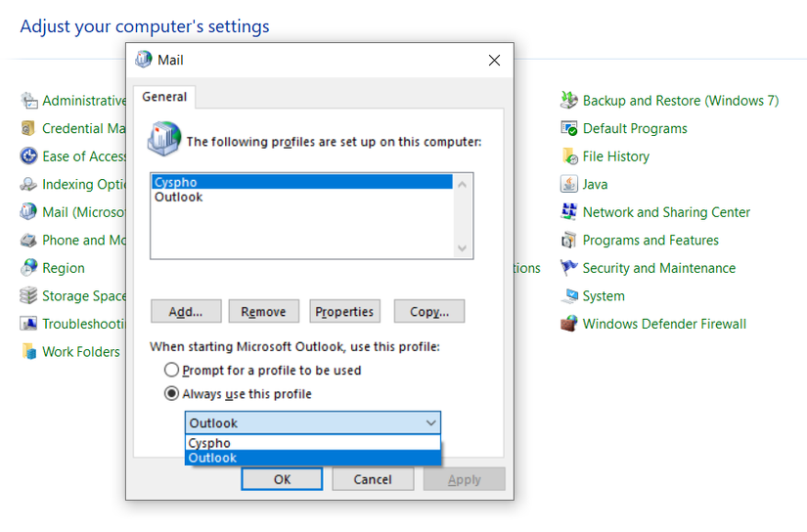
Task: Click the Remove button
Action: [263, 311]
